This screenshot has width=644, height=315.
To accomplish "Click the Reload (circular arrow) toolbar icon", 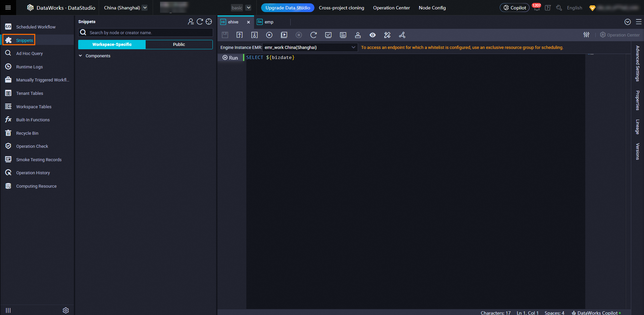I will 313,35.
